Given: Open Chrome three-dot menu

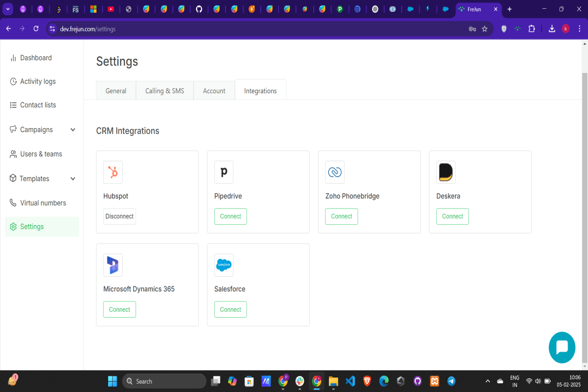Looking at the screenshot, I should [579, 29].
